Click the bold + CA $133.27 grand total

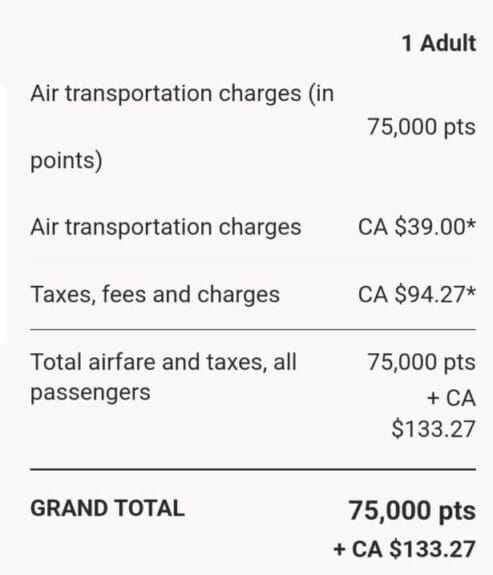405,549
